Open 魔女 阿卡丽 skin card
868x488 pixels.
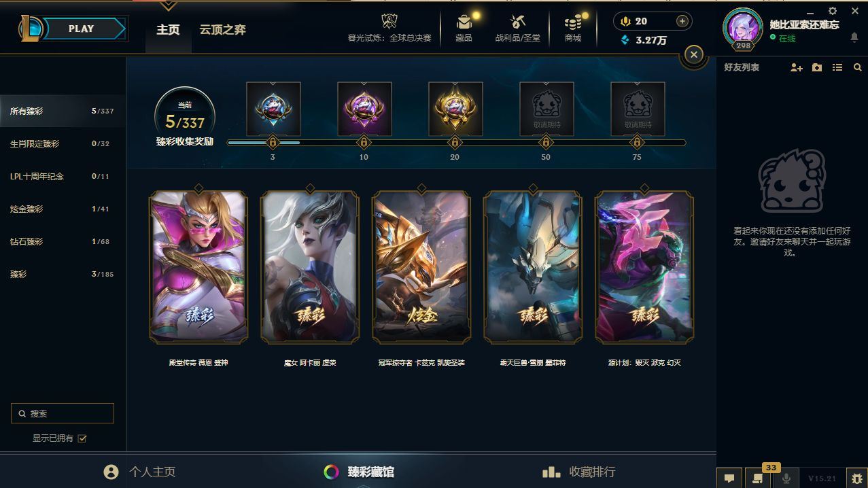point(310,266)
